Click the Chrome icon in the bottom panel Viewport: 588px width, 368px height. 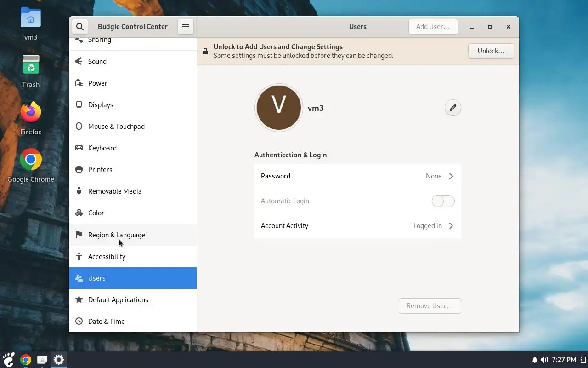pyautogui.click(x=26, y=360)
